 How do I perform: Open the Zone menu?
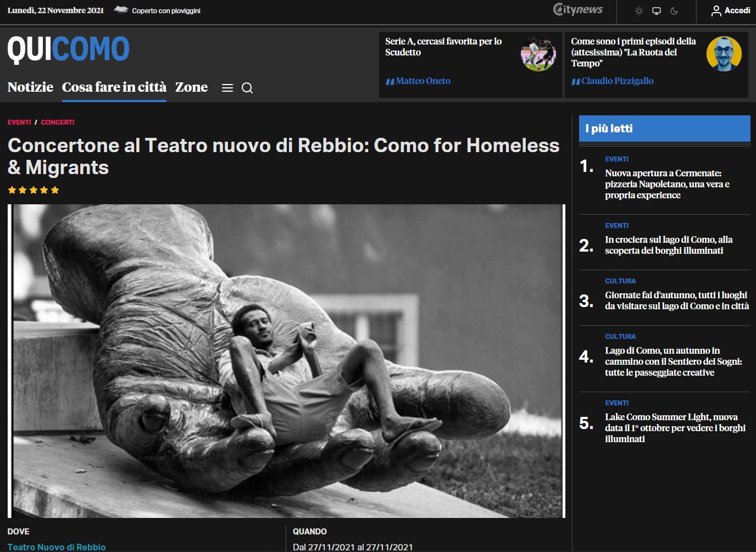tap(191, 87)
